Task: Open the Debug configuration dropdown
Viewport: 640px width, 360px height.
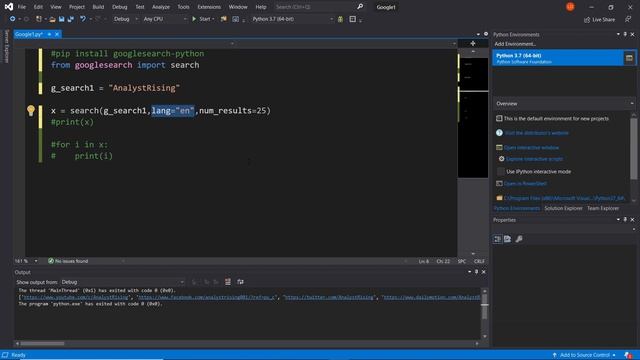Action: [x=125, y=19]
